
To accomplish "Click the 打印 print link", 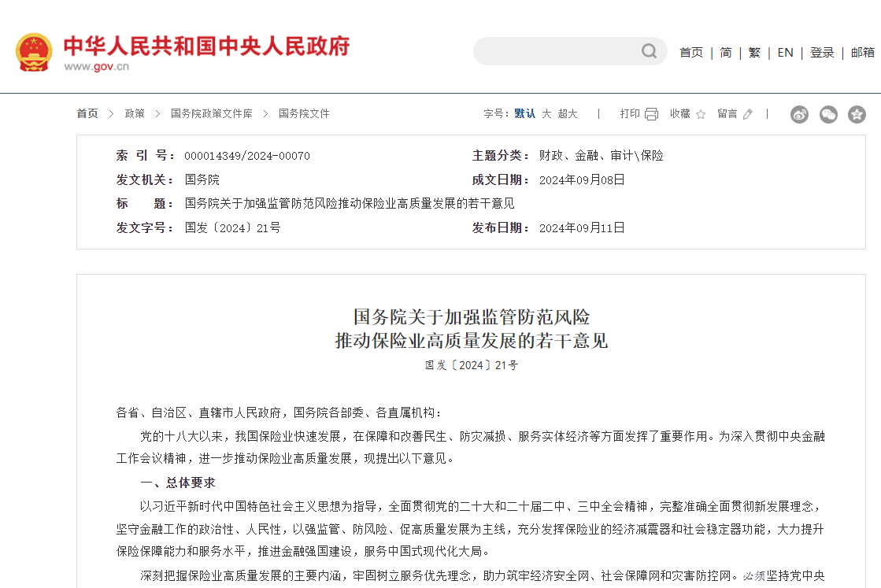I will pyautogui.click(x=630, y=113).
